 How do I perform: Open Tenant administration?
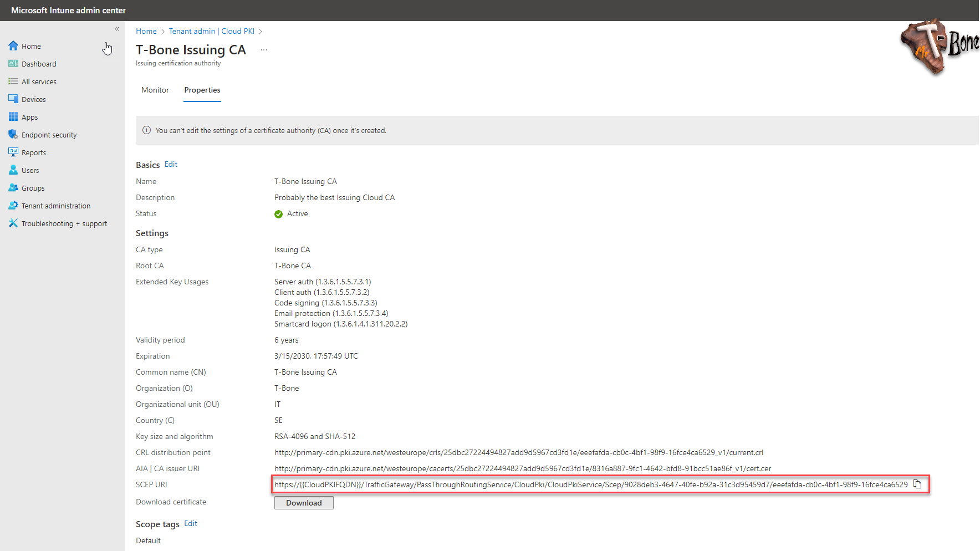pyautogui.click(x=55, y=205)
